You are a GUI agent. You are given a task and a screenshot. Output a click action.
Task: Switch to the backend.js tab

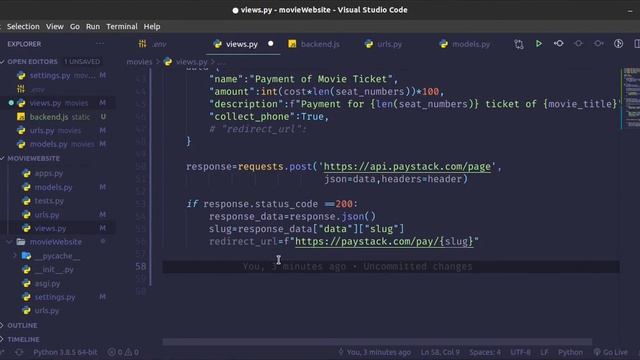click(x=314, y=44)
